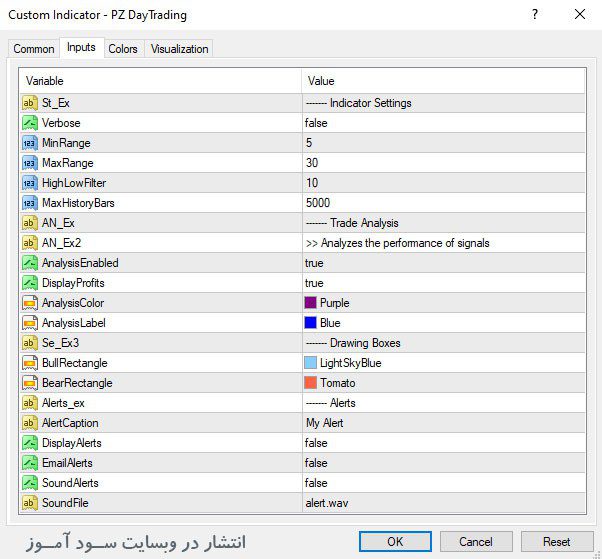The image size is (602, 559).
Task: Click the Indicator Settings value text
Action: 358,103
